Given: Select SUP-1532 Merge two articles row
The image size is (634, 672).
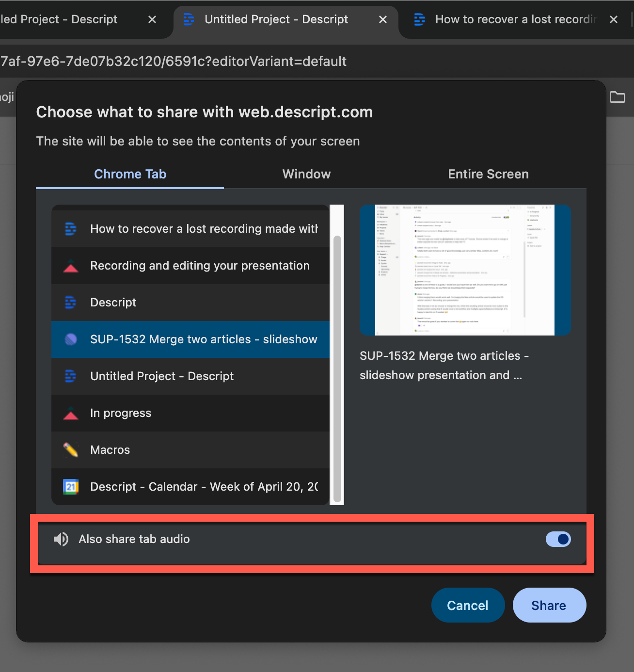Looking at the screenshot, I should point(190,339).
